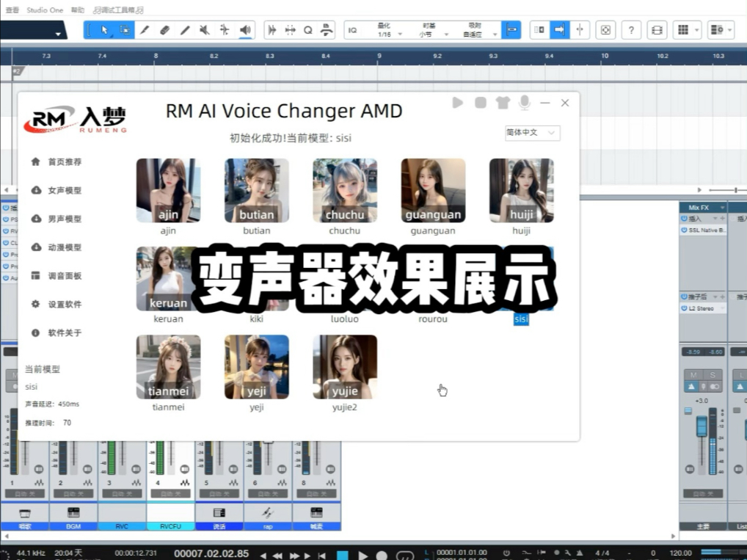The image size is (747, 560).
Task: Expand the L2 Stereo plugin dropdown arrow
Action: pyautogui.click(x=722, y=308)
